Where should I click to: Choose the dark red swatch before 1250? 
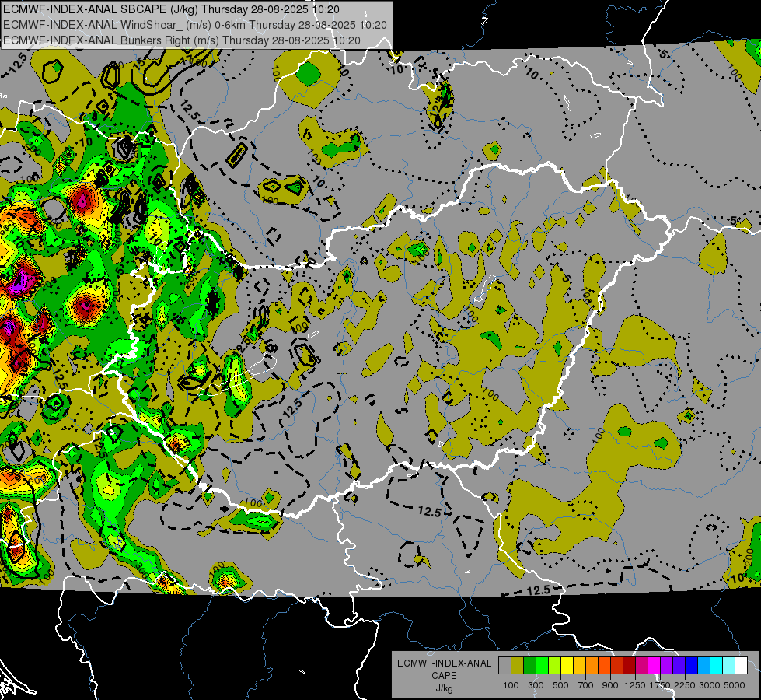click(630, 665)
